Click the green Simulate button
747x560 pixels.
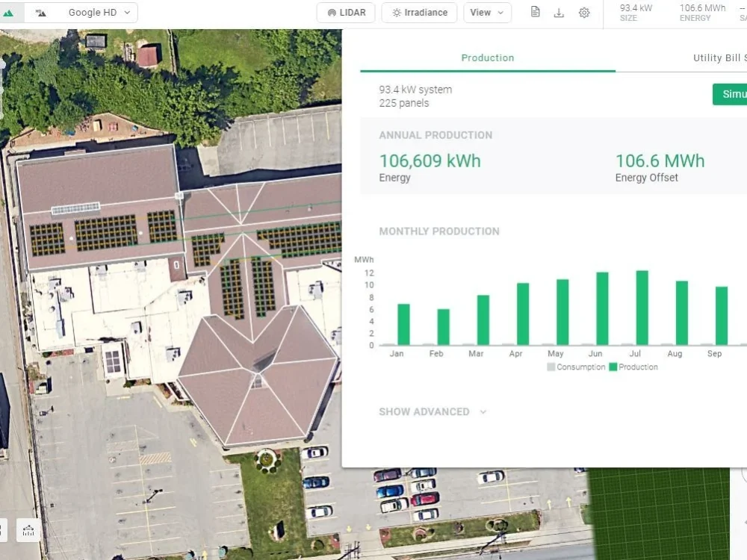point(730,94)
